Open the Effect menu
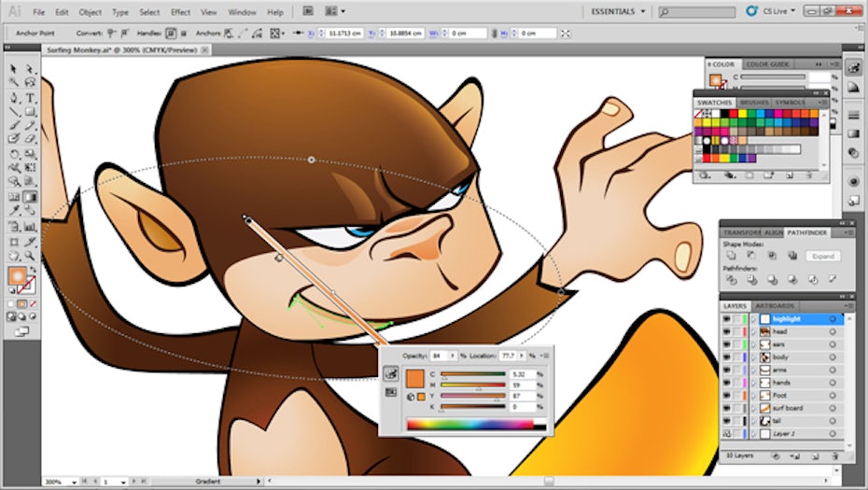This screenshot has width=868, height=490. [180, 11]
